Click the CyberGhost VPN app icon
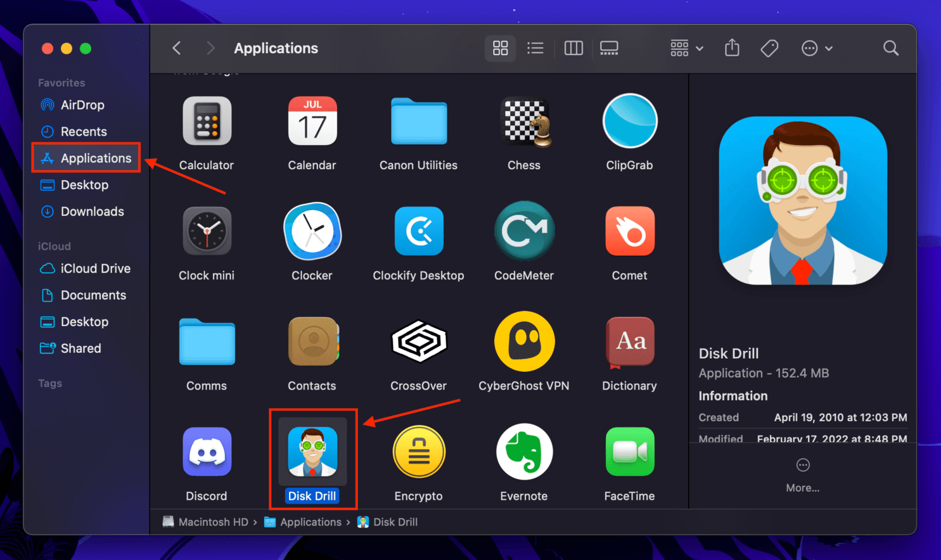The width and height of the screenshot is (941, 560). [x=523, y=341]
